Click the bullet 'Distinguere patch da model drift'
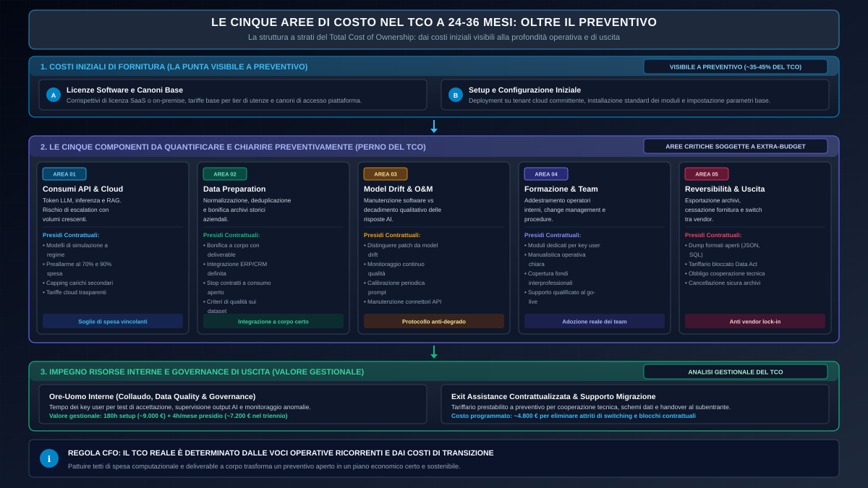 pos(401,250)
